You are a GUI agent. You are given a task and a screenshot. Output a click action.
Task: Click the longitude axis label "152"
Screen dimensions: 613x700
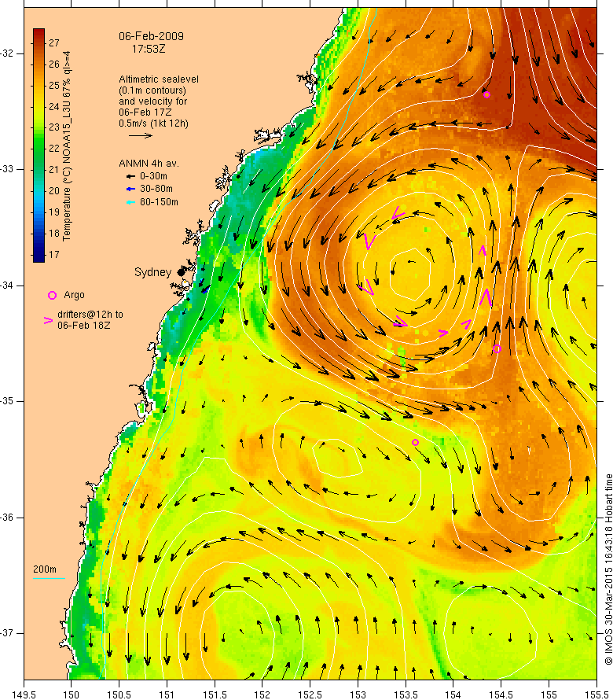[x=262, y=694]
